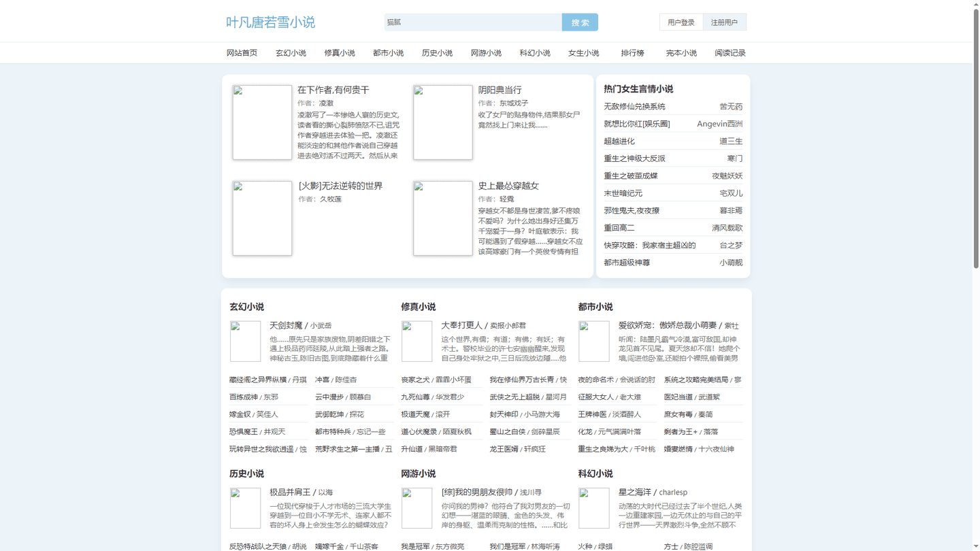Open the 星之海洋 title link
The height and width of the screenshot is (551, 980).
click(634, 492)
